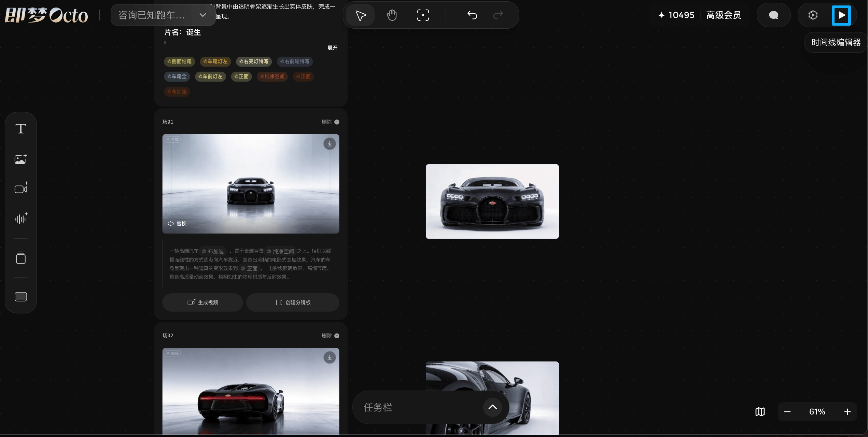Open the chat bubble messages icon
The width and height of the screenshot is (868, 437).
(x=773, y=15)
